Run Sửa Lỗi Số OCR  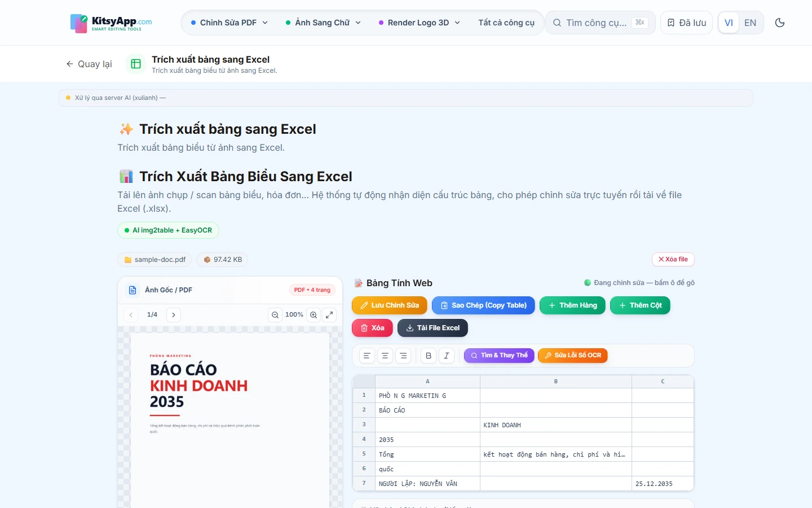pos(572,356)
